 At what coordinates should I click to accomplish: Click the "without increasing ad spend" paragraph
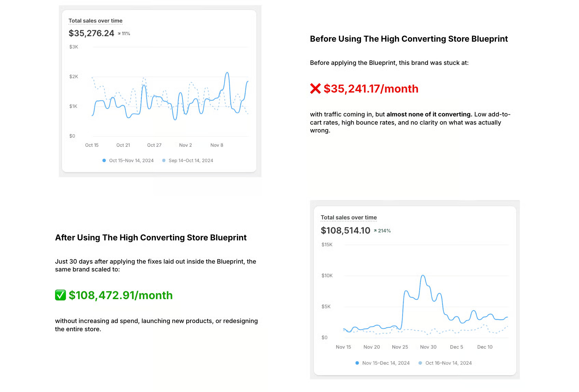[157, 325]
